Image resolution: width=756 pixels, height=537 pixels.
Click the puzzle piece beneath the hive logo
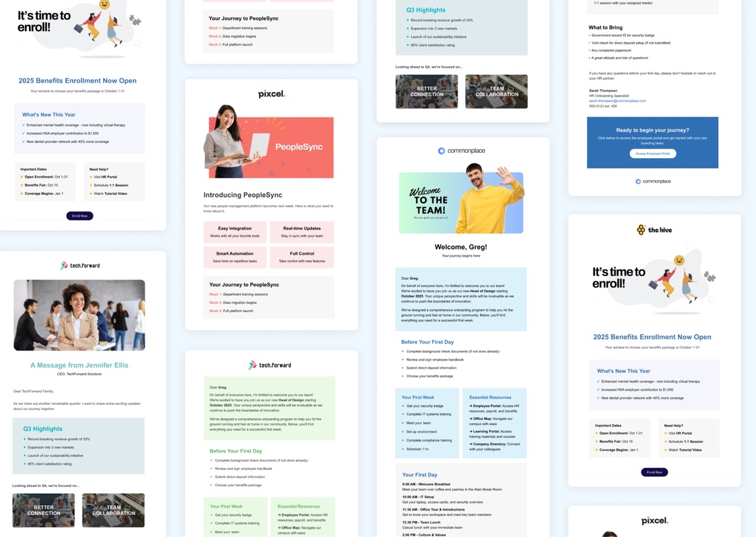(x=710, y=277)
